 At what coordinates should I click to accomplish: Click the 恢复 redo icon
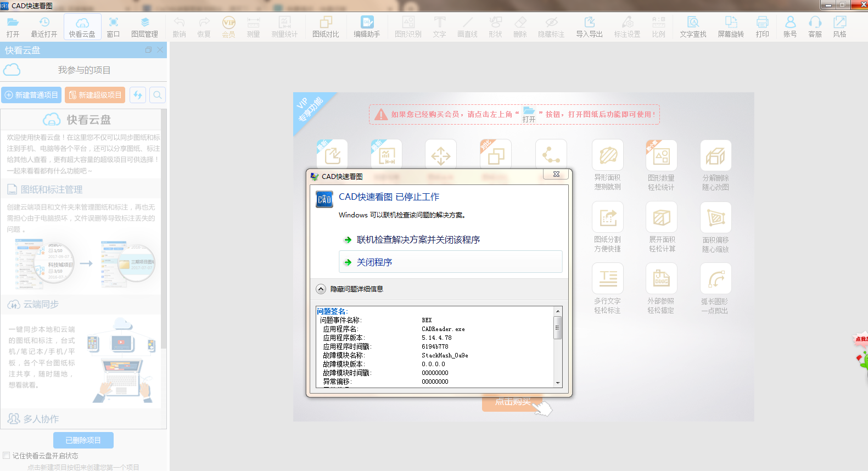(204, 27)
